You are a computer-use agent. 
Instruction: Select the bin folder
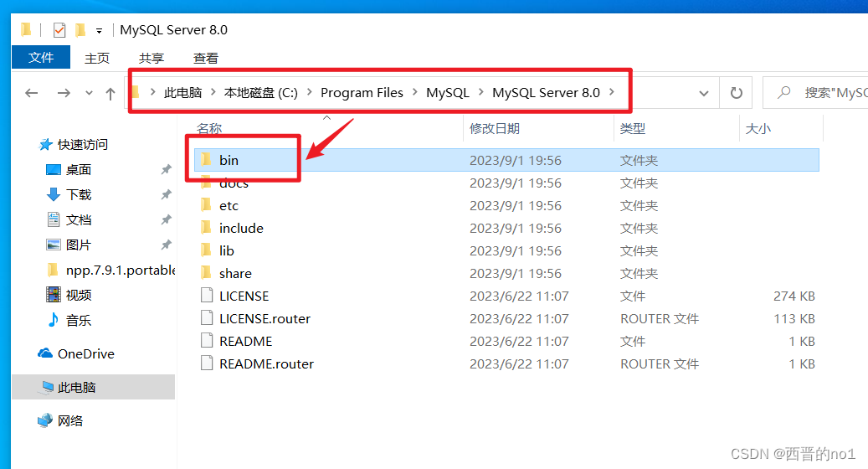tap(506, 160)
